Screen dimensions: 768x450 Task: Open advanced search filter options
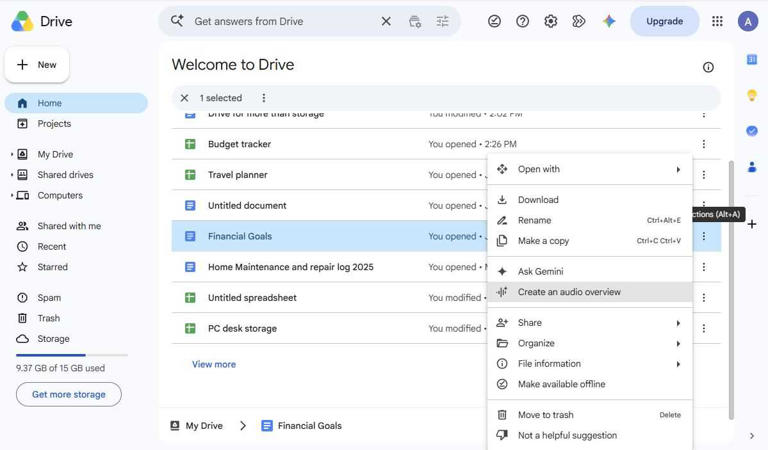click(442, 21)
